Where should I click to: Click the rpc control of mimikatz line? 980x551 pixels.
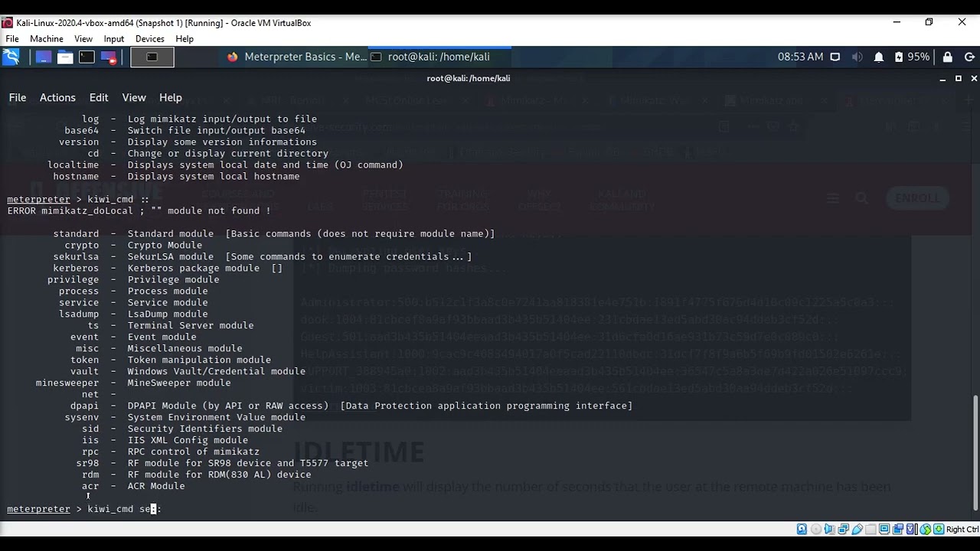(x=171, y=452)
